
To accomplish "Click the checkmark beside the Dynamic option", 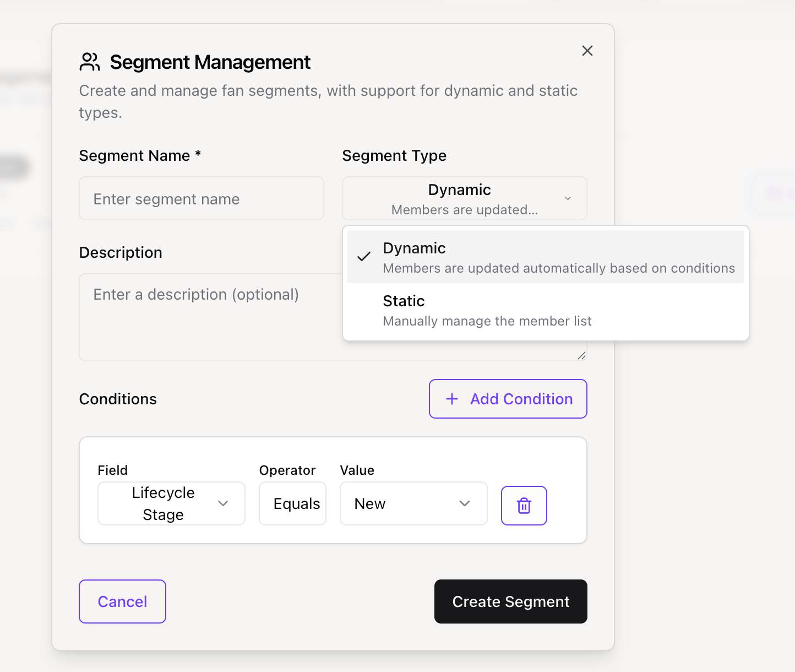I will point(364,257).
